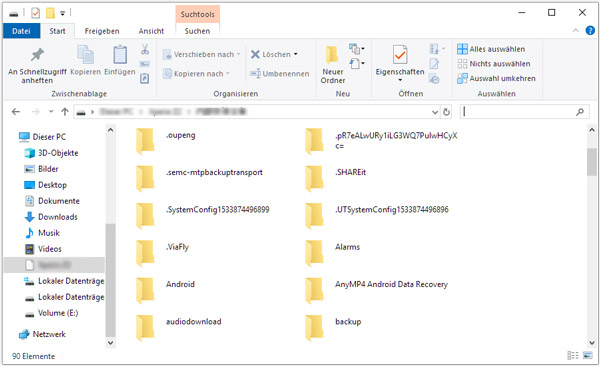
Task: Switch to details view icon
Action: [x=572, y=356]
